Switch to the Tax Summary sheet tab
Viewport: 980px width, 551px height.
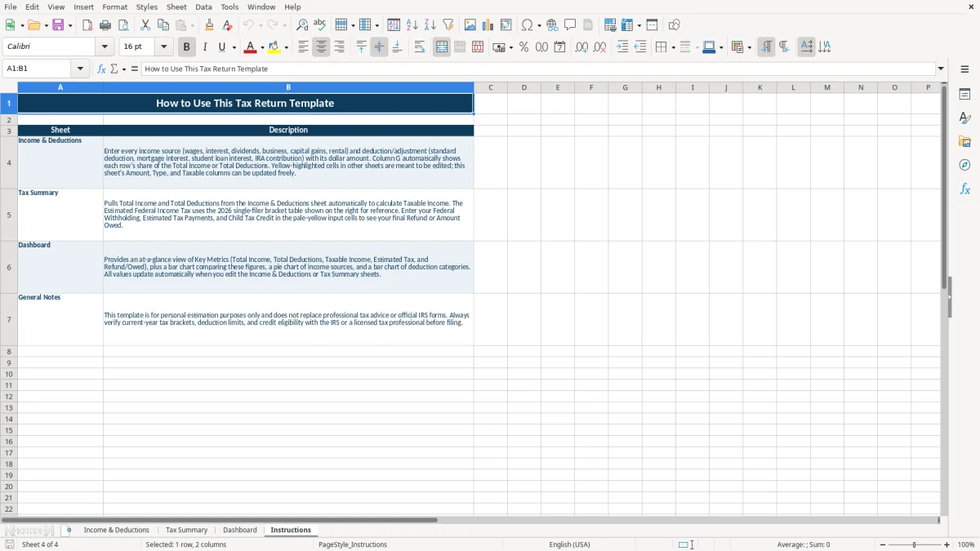tap(187, 530)
